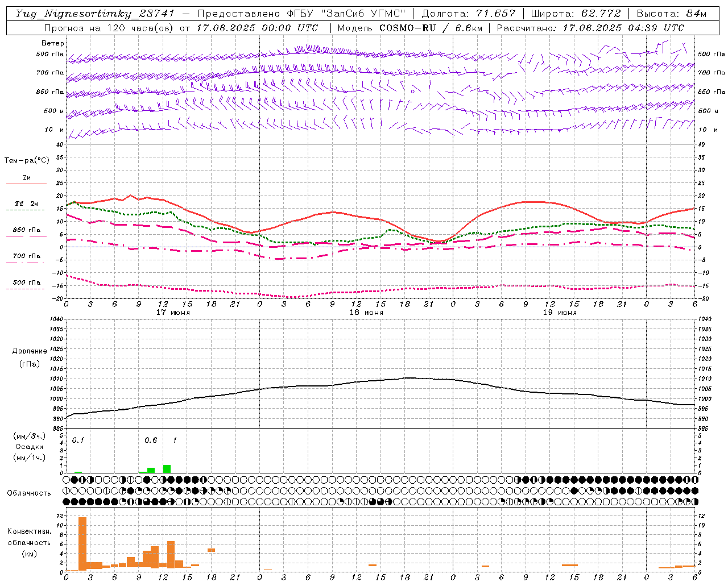Click the 0.6 precipitation value label
Viewport: 728px width, 582px height.
[151, 440]
